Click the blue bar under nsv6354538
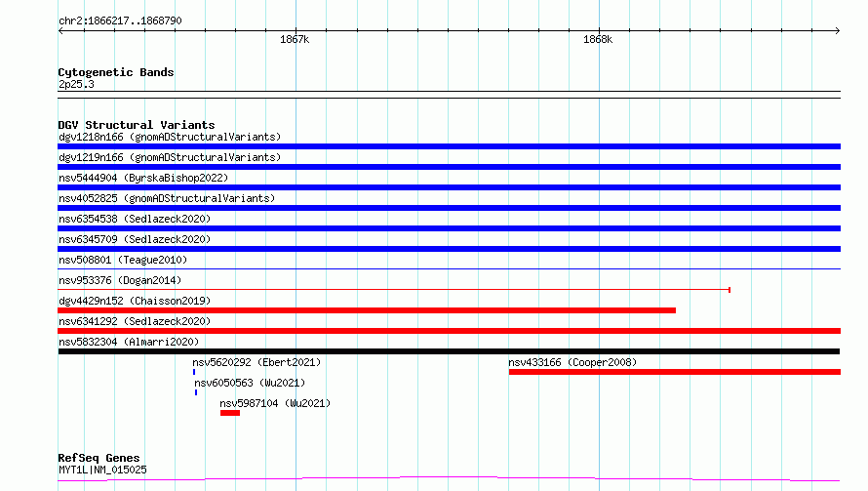The height and width of the screenshot is (491, 868). (449, 228)
